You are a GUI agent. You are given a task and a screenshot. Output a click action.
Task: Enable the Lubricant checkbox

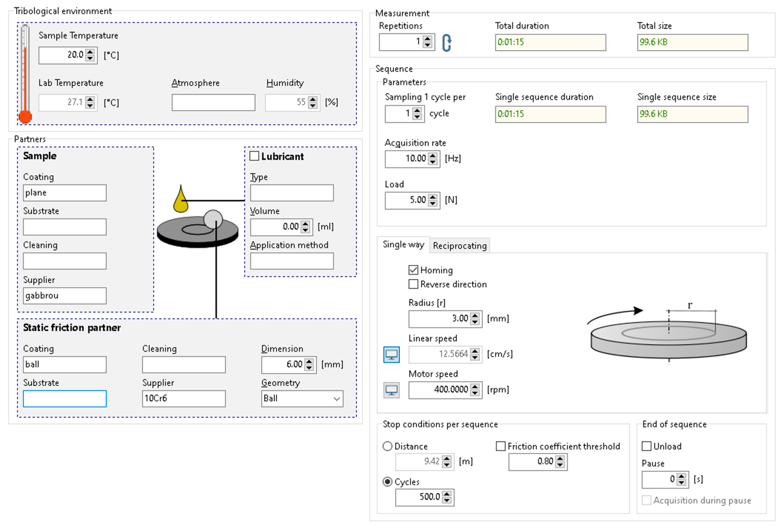pyautogui.click(x=254, y=156)
